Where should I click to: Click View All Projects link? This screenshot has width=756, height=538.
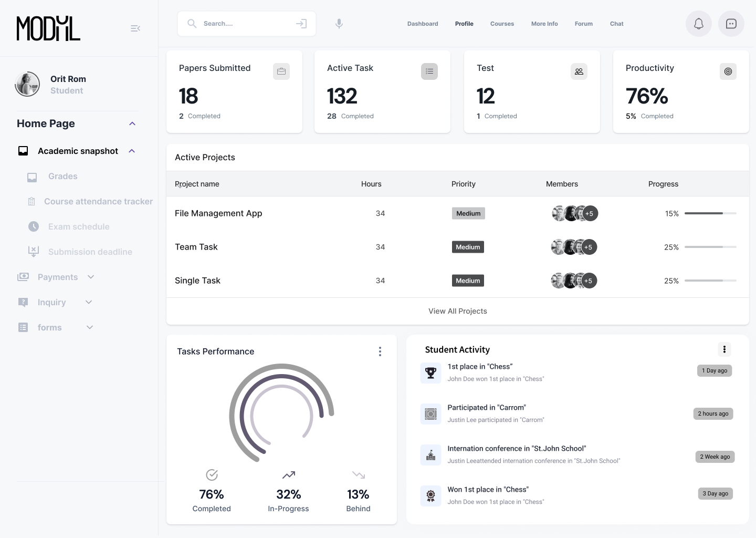pos(457,311)
